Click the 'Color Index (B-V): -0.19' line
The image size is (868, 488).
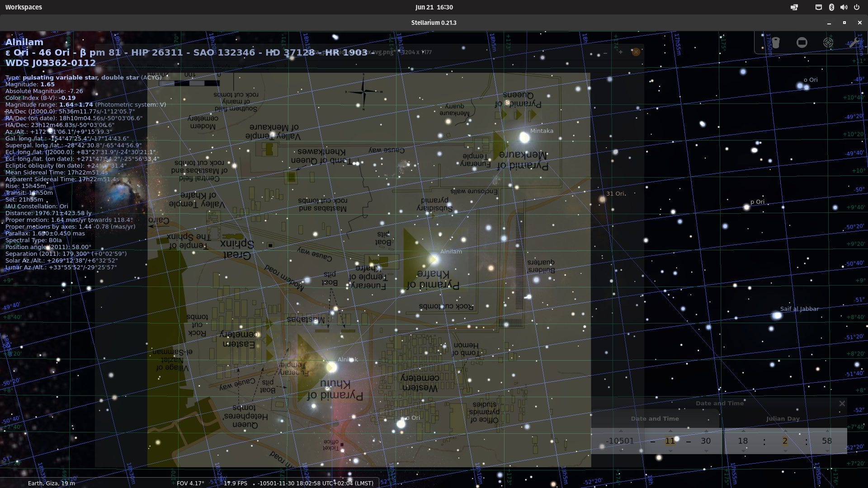(x=40, y=98)
